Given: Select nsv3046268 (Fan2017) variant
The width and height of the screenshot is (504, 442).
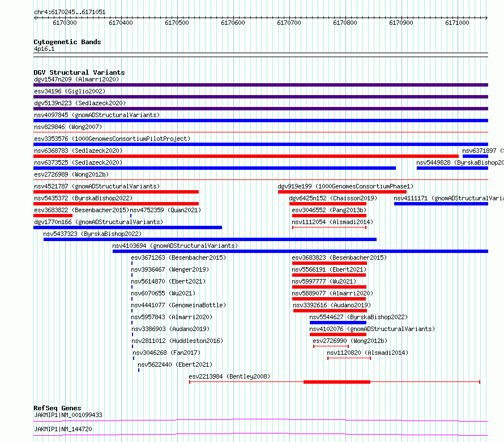Looking at the screenshot, I should tap(166, 353).
